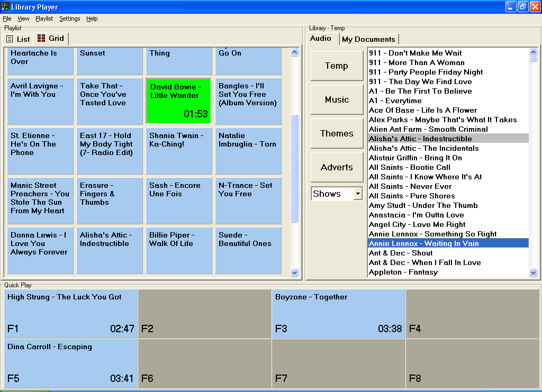The height and width of the screenshot is (392, 542).
Task: Play F3 quick play Boyzone - Together
Action: click(338, 314)
